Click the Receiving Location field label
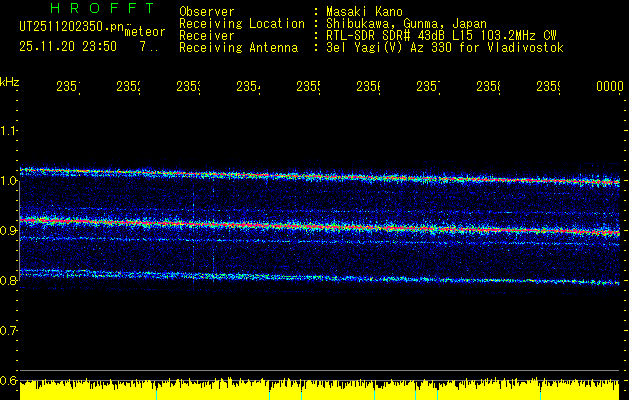Image resolution: width=629 pixels, height=400 pixels. pos(241,22)
